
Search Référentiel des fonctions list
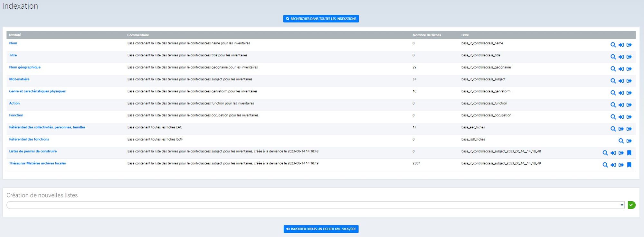621,141
